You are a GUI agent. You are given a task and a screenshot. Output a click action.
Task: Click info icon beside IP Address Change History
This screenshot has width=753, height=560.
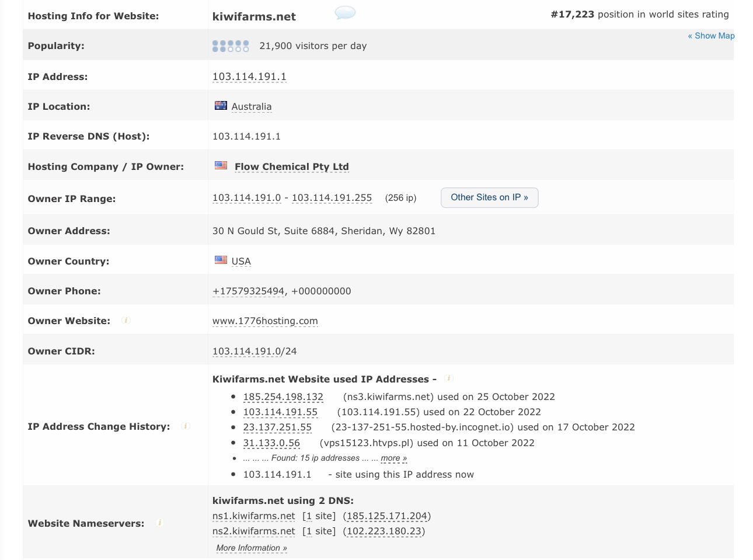click(186, 426)
